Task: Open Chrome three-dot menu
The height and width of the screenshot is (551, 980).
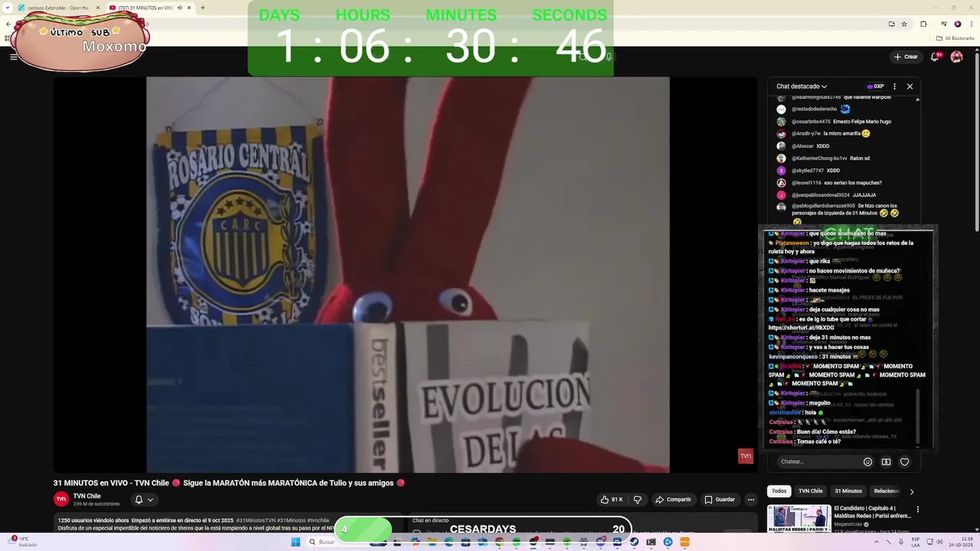Action: (x=972, y=24)
